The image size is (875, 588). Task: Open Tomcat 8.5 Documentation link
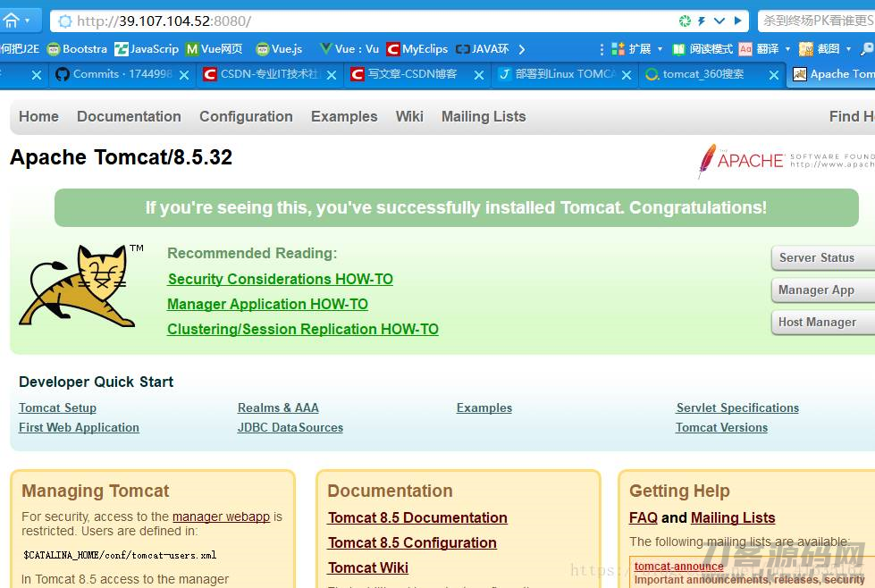pyautogui.click(x=417, y=517)
